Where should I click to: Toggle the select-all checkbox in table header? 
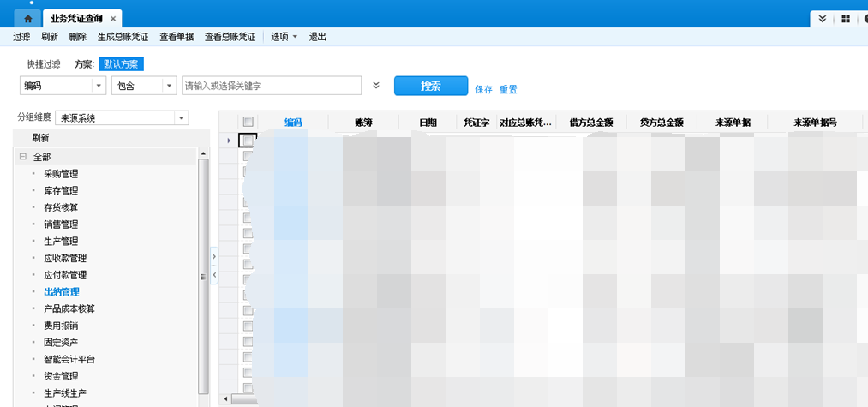248,123
